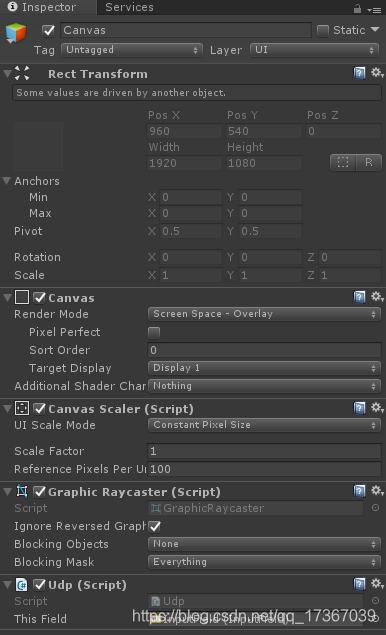Open Canvas Scaler help reference icon
The image size is (386, 635).
point(359,408)
